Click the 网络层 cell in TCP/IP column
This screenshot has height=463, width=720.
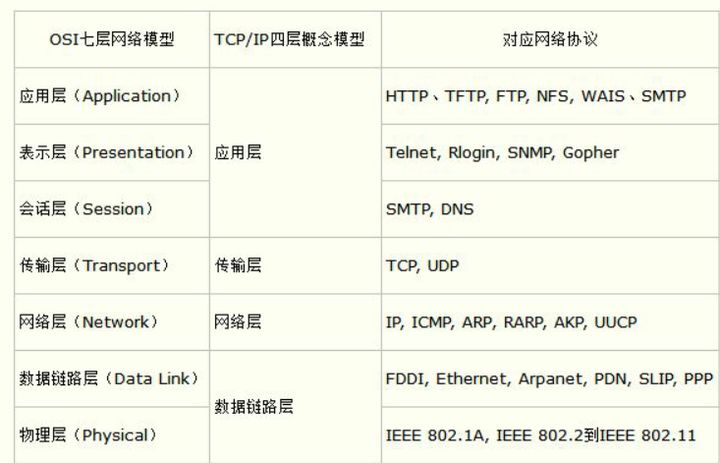point(238,322)
